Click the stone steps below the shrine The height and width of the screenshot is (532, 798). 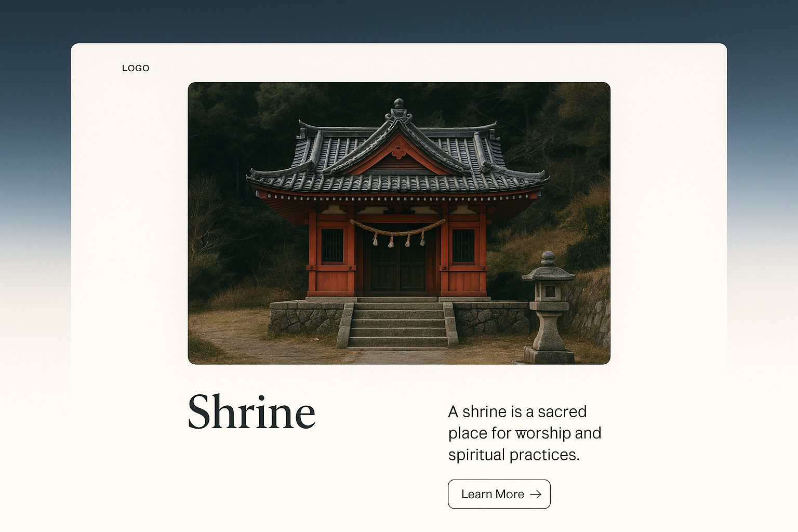click(398, 325)
